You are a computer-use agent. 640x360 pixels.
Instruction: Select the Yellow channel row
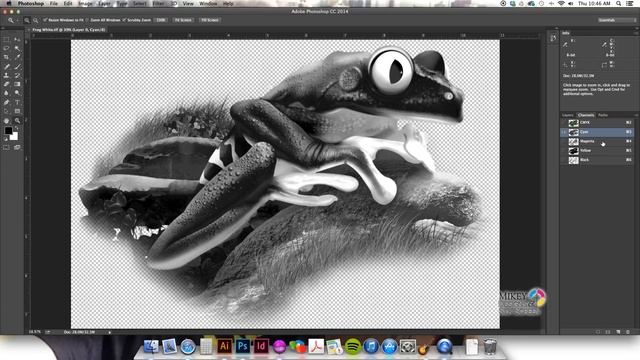click(x=596, y=150)
